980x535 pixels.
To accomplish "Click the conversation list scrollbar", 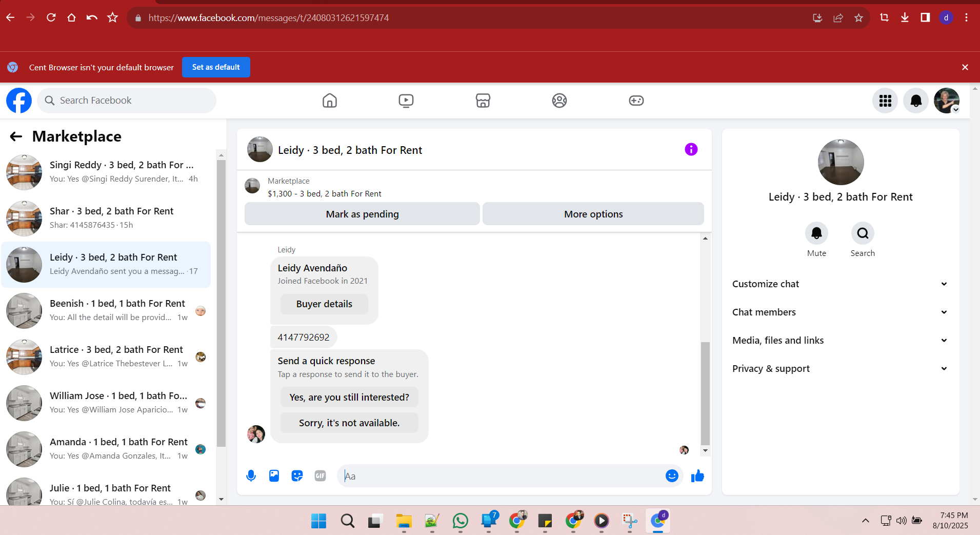I will pyautogui.click(x=221, y=303).
